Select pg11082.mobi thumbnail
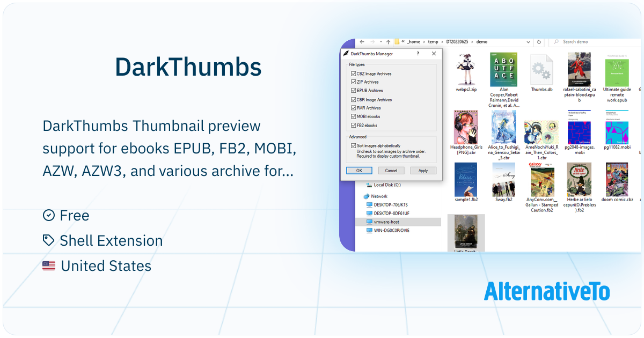This screenshot has width=644, height=338. [617, 127]
